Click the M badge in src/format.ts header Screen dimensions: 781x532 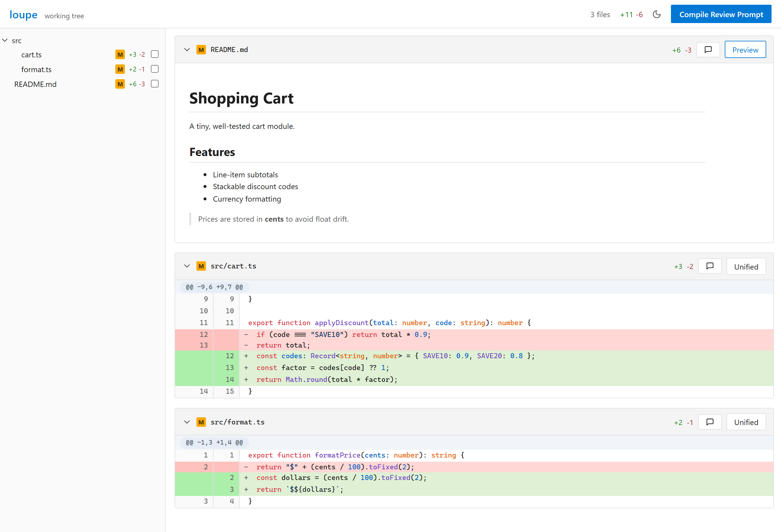point(201,422)
